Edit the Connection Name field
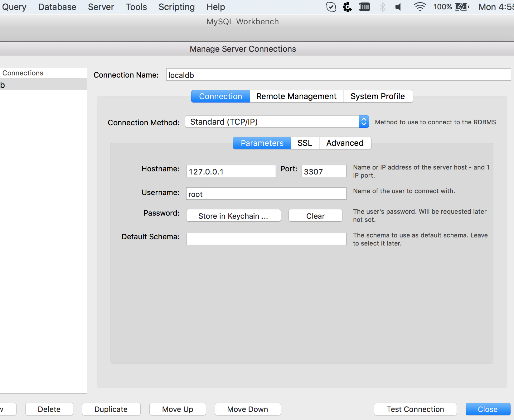This screenshot has height=420, width=514. tap(338, 75)
